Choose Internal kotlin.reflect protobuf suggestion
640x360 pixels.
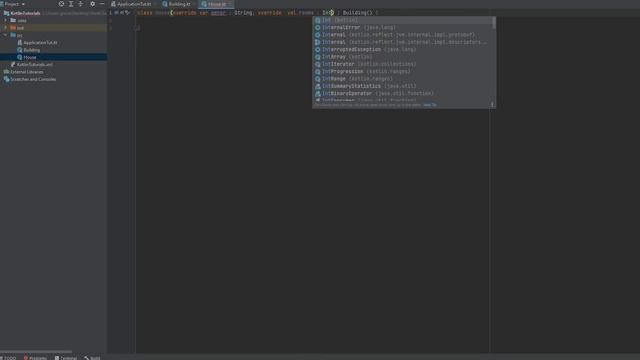402,35
